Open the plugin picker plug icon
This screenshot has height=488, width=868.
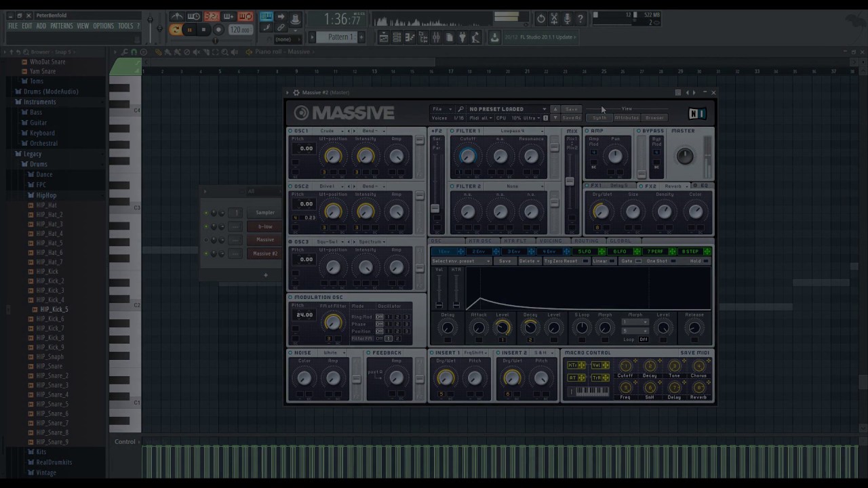(463, 37)
